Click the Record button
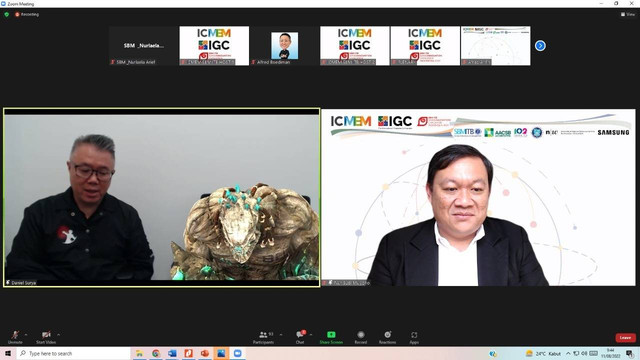640x360 pixels. point(361,337)
